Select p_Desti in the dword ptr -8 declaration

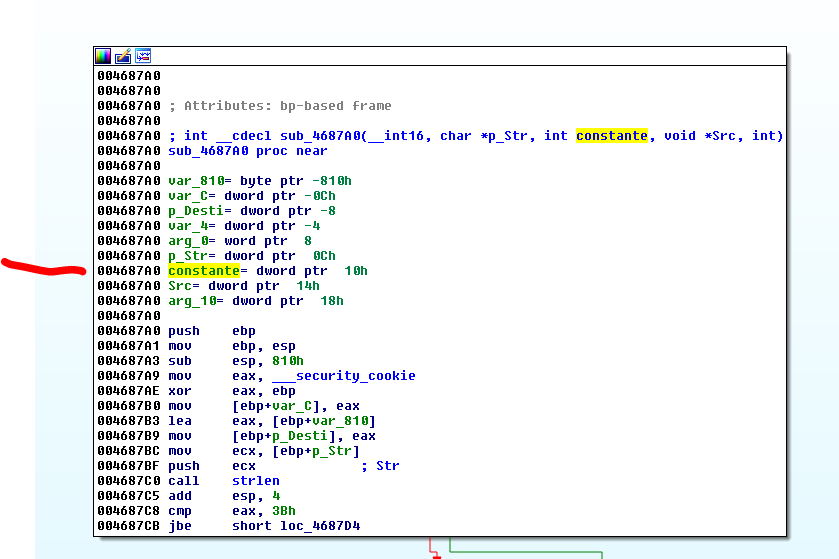pos(195,211)
